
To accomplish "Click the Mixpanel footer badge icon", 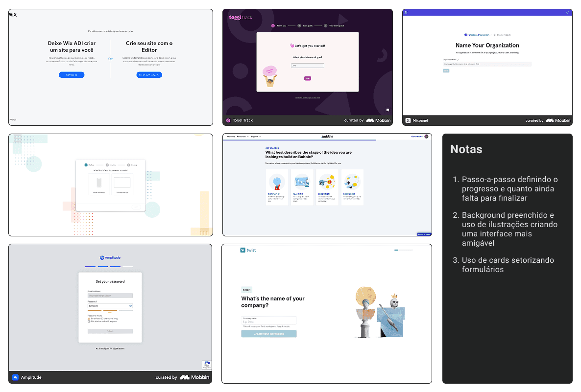I will point(408,121).
